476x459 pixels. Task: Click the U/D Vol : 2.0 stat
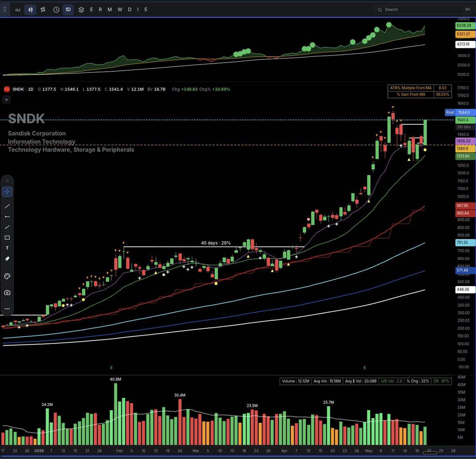tap(392, 381)
